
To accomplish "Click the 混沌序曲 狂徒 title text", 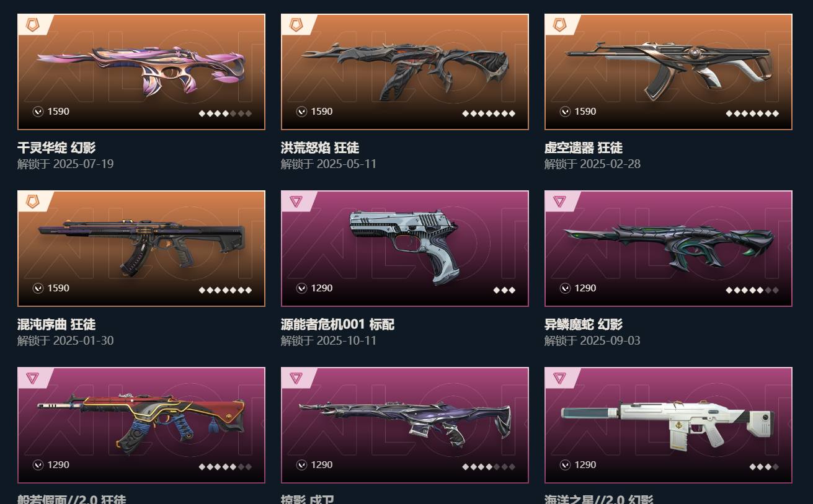I will (56, 324).
